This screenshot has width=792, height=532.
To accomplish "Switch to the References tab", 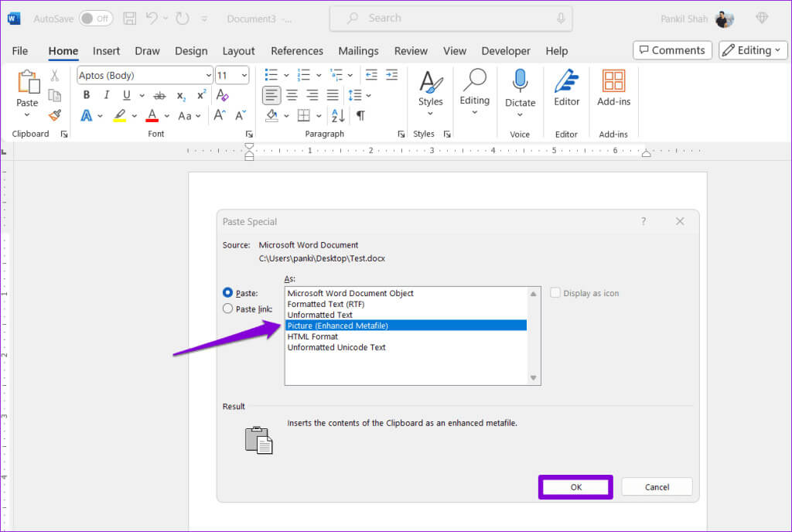I will 297,51.
